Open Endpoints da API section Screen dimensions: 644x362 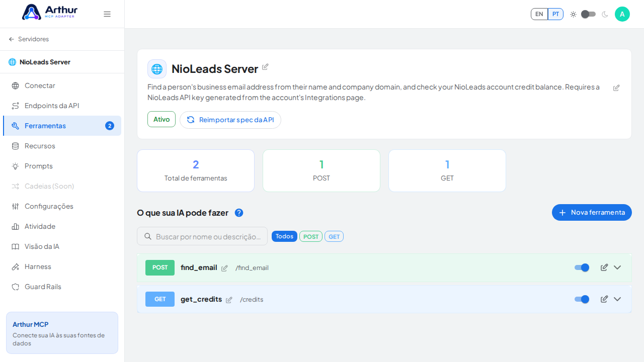62,106
